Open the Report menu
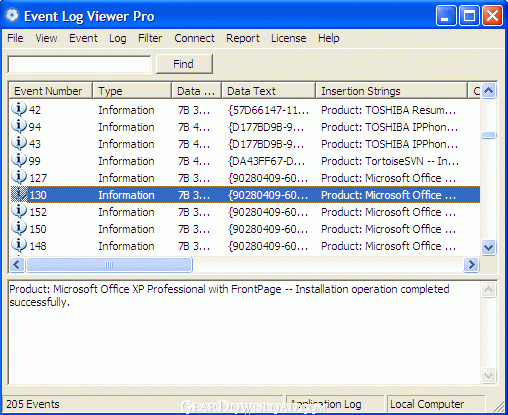Viewport: 508px width, 415px height. point(243,38)
